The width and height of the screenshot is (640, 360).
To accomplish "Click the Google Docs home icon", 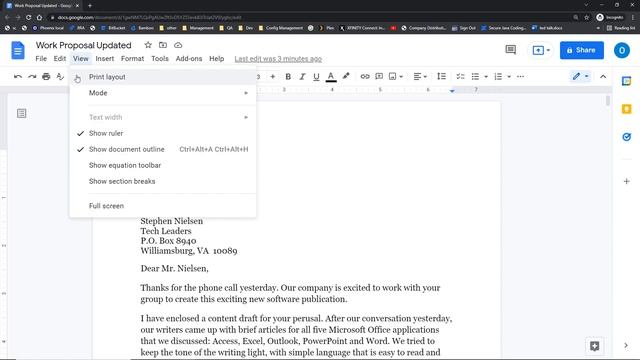I will [x=18, y=51].
